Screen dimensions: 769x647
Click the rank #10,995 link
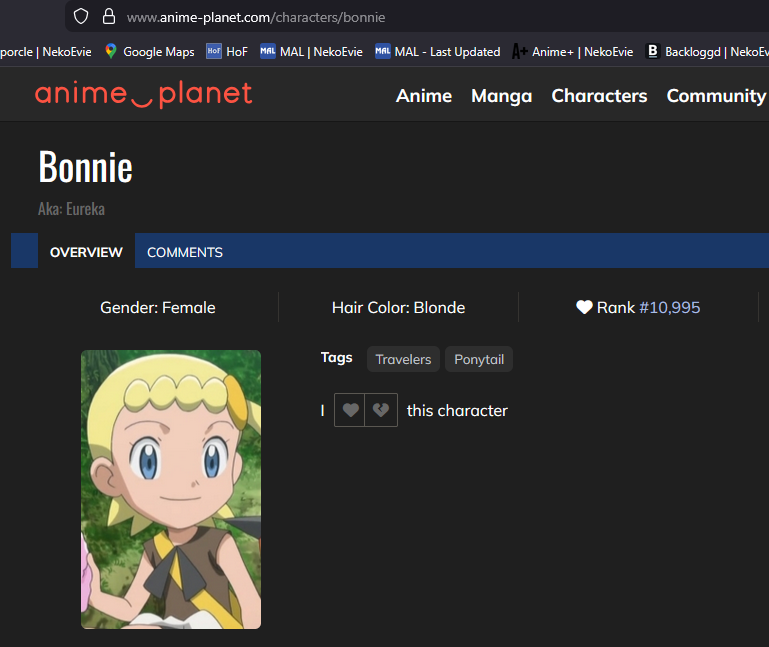point(669,308)
